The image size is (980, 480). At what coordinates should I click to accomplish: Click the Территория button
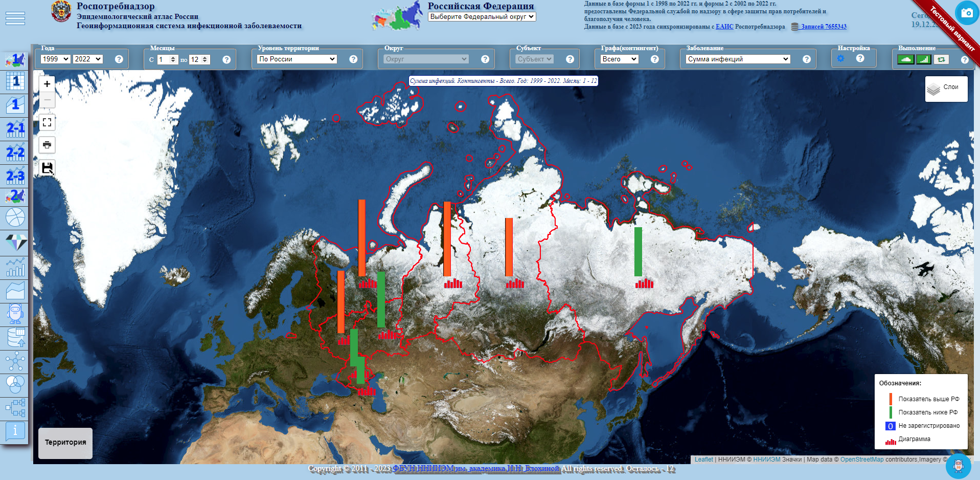coord(65,443)
